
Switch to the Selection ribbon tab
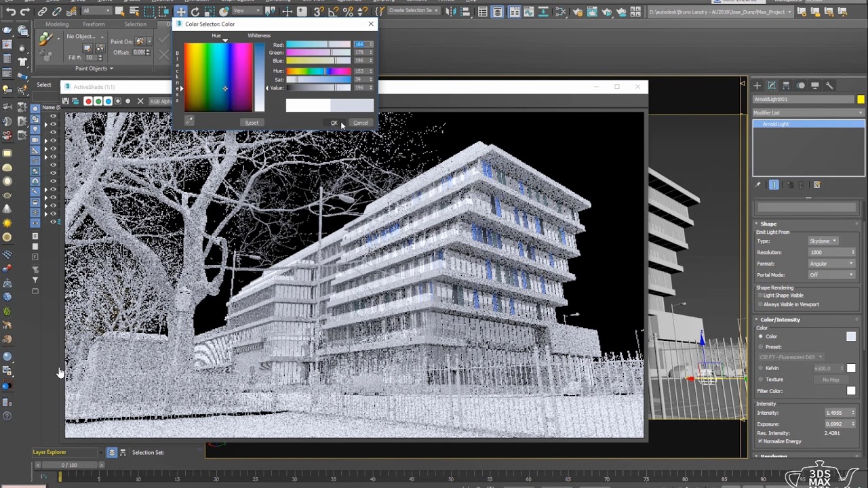point(135,24)
